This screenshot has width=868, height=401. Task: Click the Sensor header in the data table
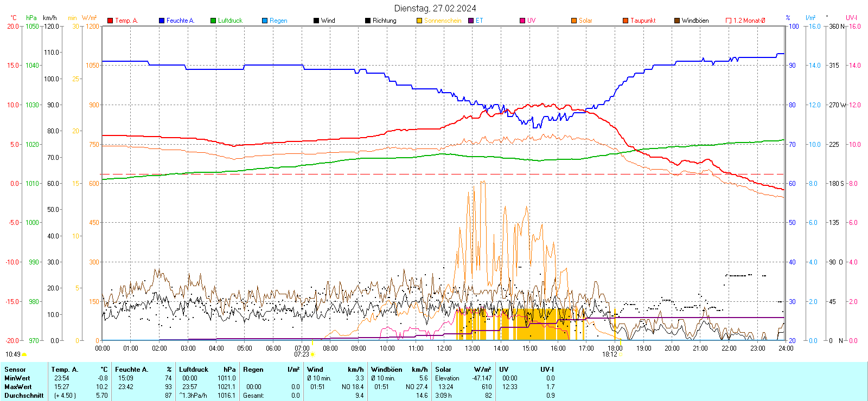[x=15, y=370]
